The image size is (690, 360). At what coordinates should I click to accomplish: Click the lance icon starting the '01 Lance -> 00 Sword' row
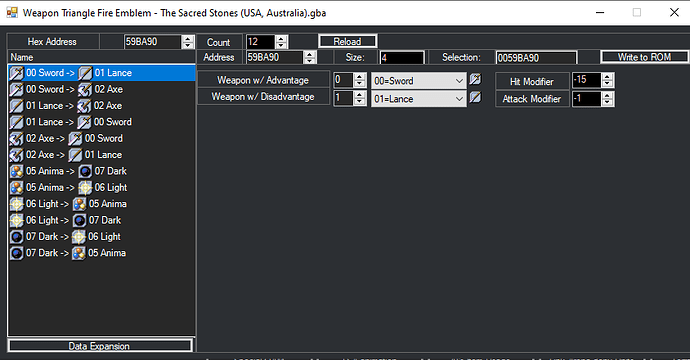(16, 122)
